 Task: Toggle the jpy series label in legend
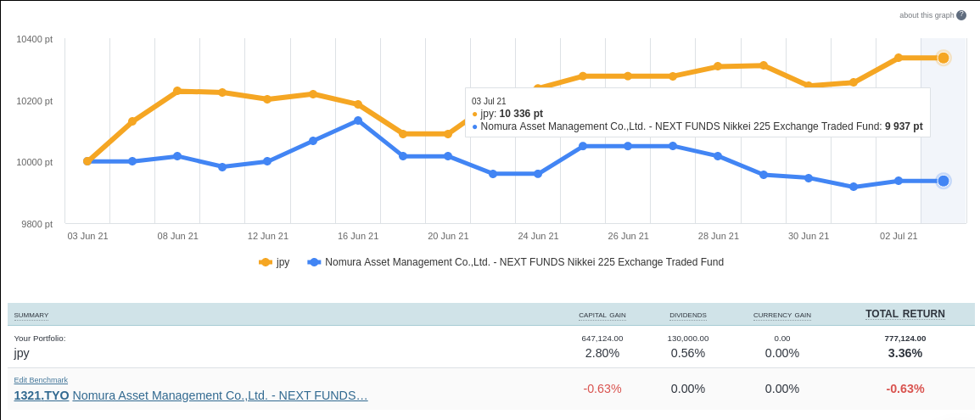pyautogui.click(x=283, y=262)
